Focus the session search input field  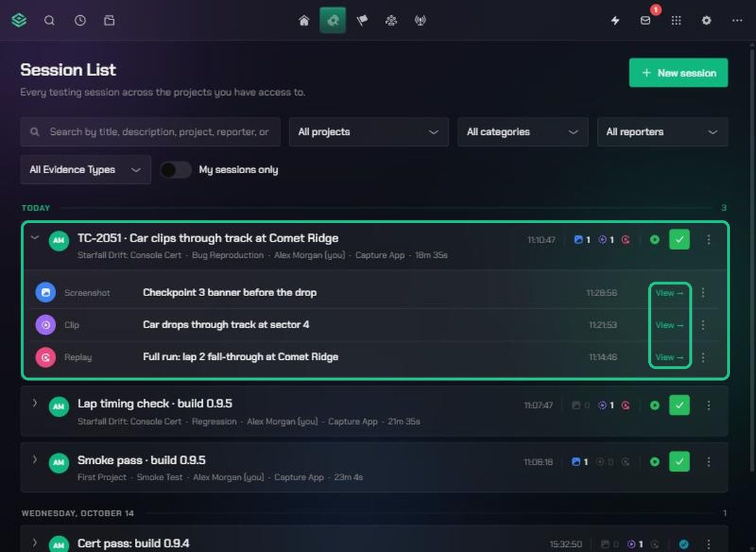[x=150, y=132]
